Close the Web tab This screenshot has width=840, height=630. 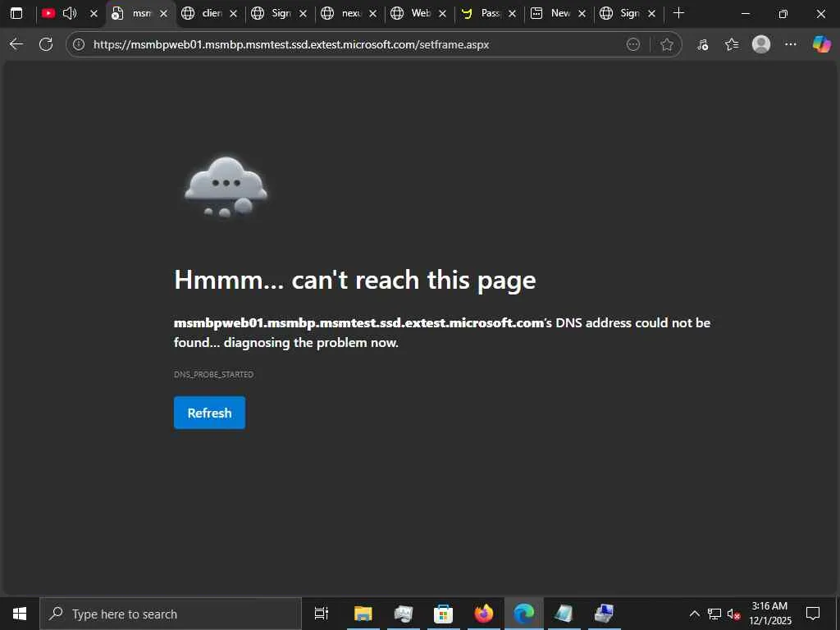point(442,13)
